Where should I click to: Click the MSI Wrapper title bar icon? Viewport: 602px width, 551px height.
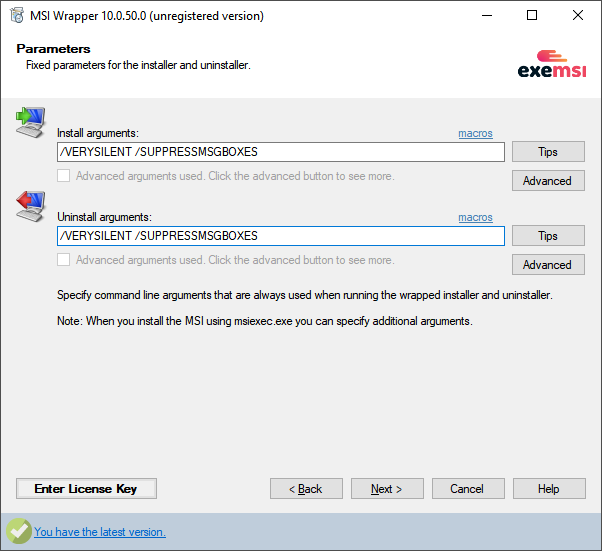17,16
